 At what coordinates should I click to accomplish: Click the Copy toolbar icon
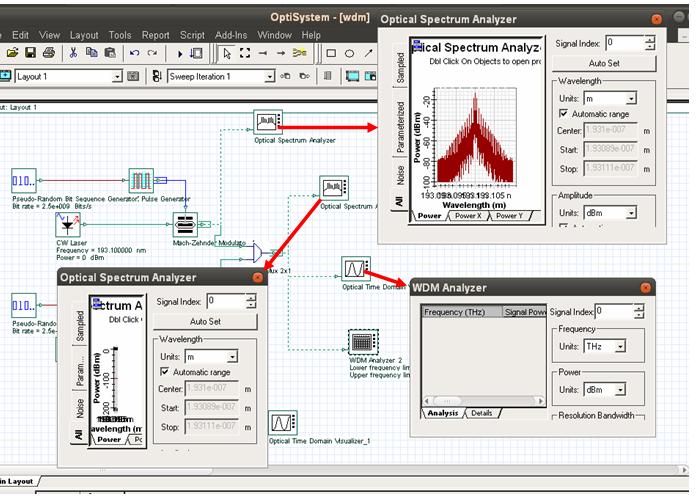pyautogui.click(x=91, y=53)
